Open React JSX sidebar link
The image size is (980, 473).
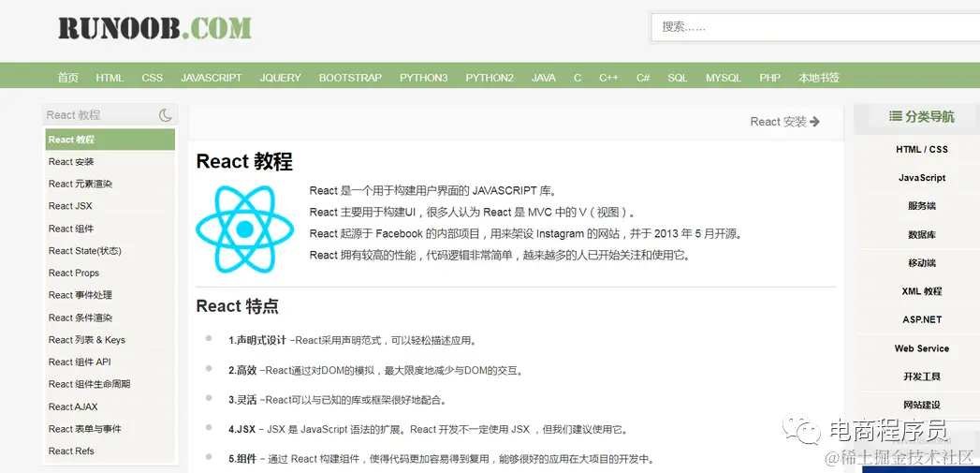(x=70, y=206)
